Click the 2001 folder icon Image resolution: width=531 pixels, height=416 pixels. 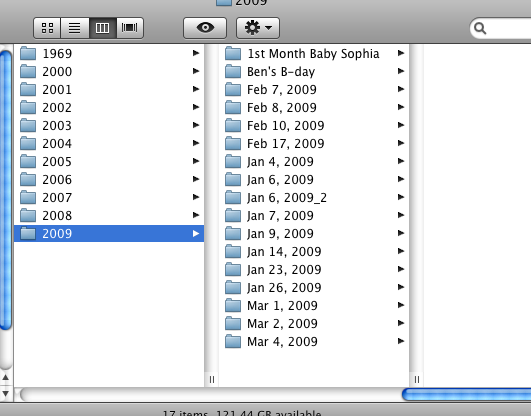pos(28,89)
